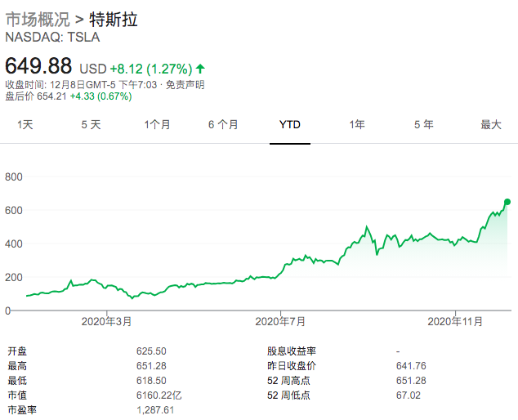This screenshot has height=420, width=518.
Task: Click the 最高 value 651.28
Action: click(151, 366)
